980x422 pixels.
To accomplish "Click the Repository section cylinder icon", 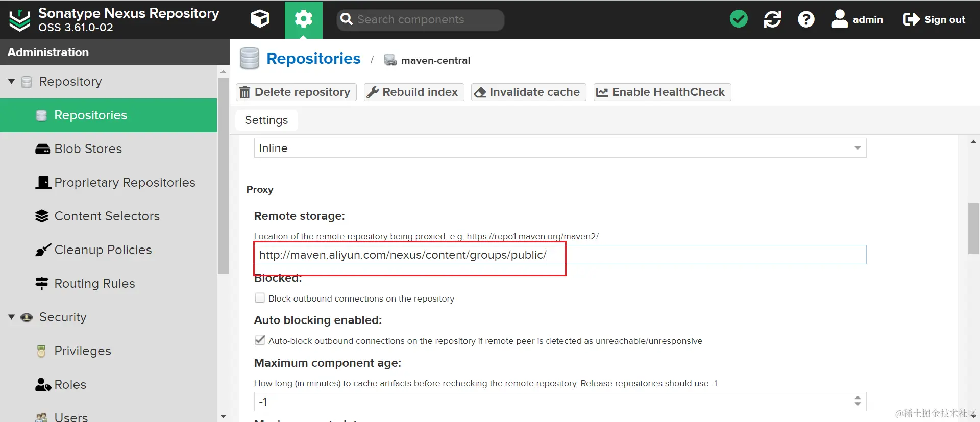I will (27, 82).
